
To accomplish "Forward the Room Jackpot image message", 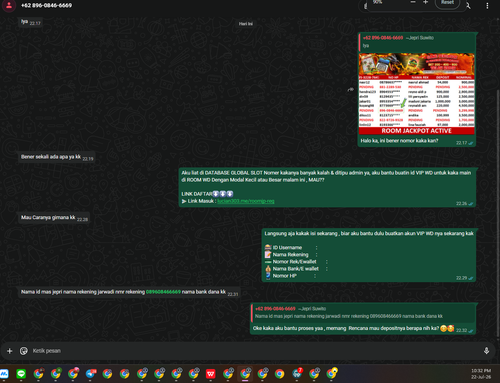I will pyautogui.click(x=350, y=89).
